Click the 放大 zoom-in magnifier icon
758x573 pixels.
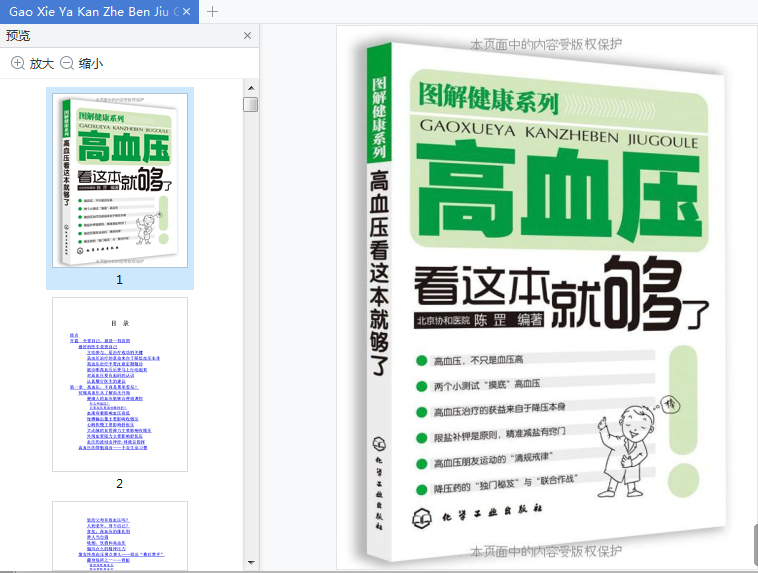[x=17, y=63]
